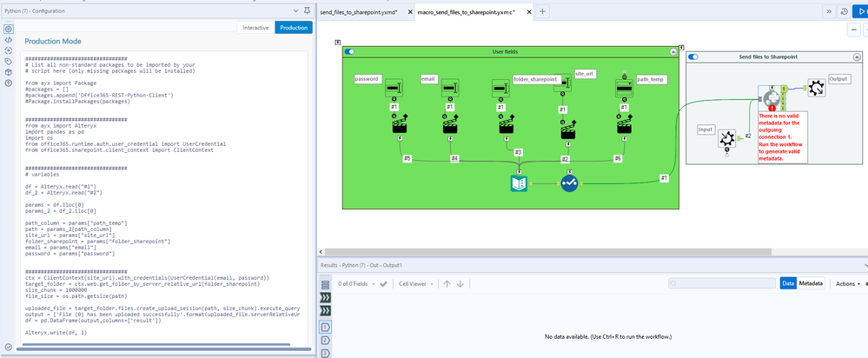Select the Action tool connected by #6

coord(625,125)
